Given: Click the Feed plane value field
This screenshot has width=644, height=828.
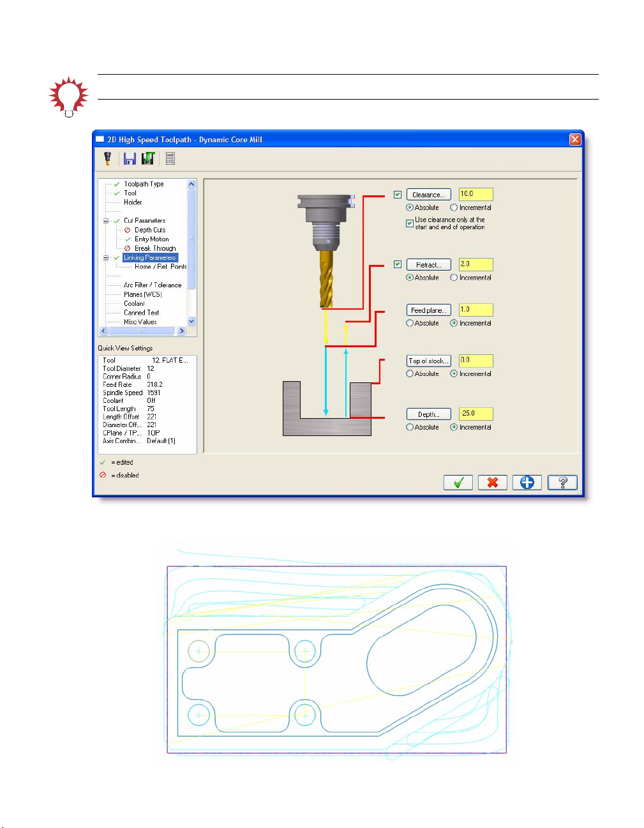Looking at the screenshot, I should tap(476, 310).
